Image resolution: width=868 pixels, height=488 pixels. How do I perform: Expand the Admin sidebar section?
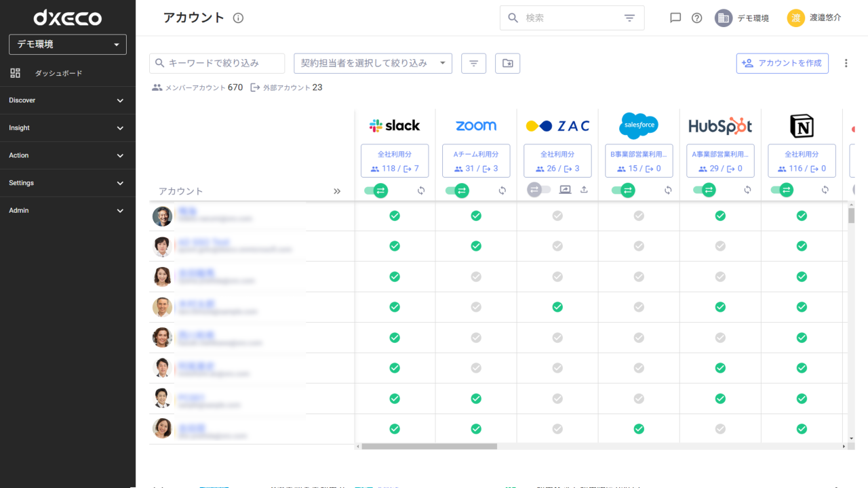tap(68, 211)
